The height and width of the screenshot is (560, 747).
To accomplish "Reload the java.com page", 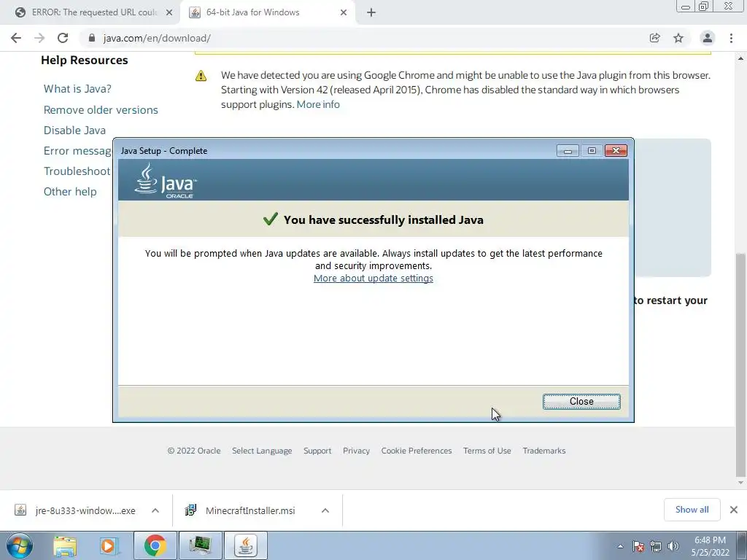I will (x=63, y=38).
